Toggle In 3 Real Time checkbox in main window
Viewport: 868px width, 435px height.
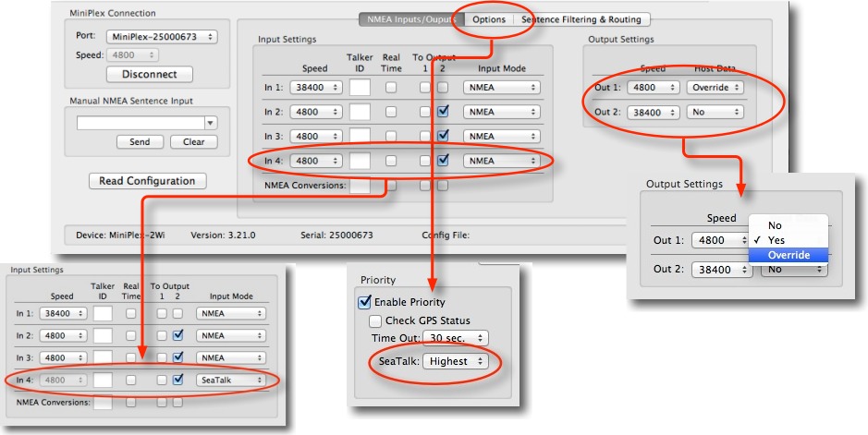pyautogui.click(x=391, y=136)
